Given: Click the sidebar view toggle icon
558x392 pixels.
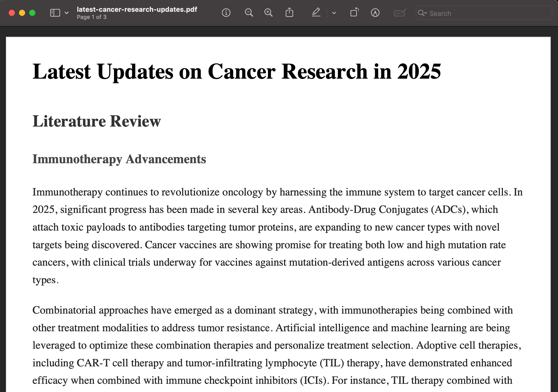Looking at the screenshot, I should 55,13.
